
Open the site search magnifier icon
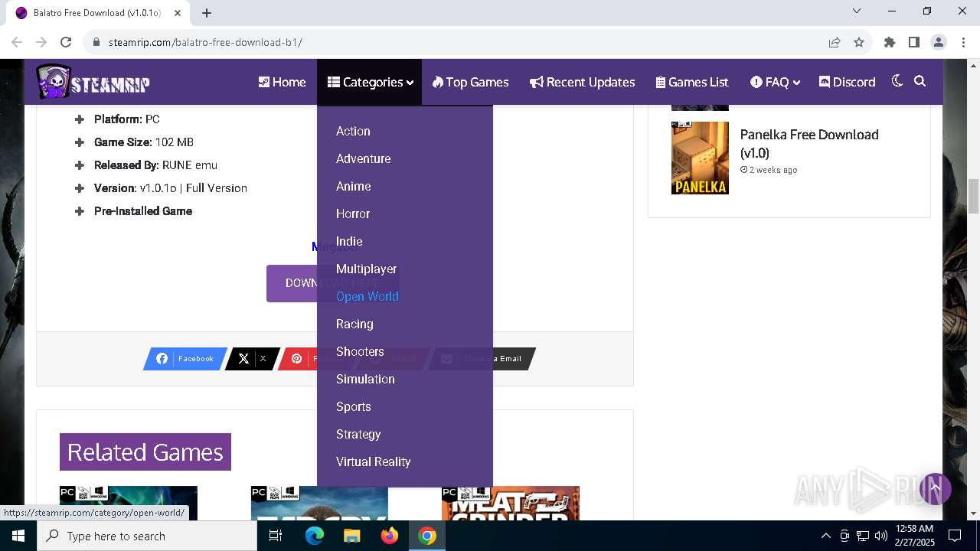click(920, 81)
